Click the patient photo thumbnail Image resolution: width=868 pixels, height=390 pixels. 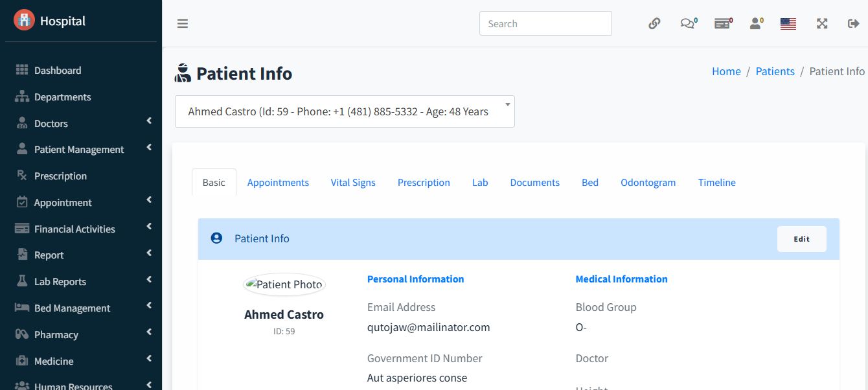point(284,284)
